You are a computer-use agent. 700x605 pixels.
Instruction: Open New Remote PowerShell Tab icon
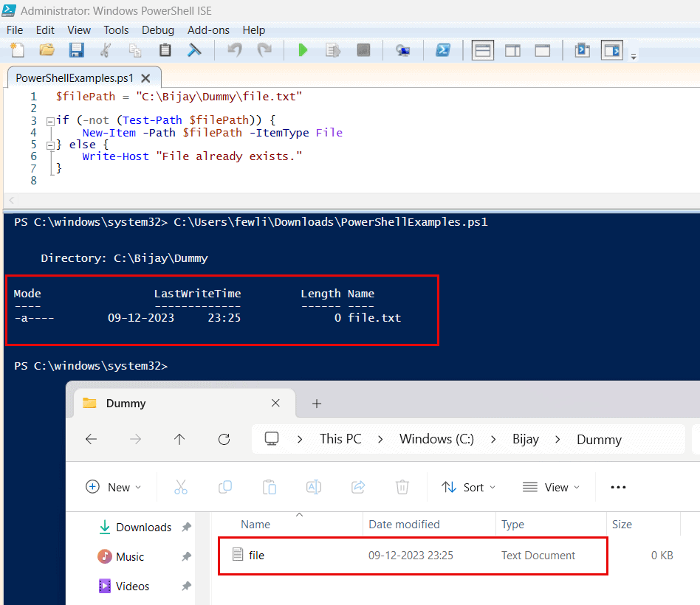click(403, 49)
